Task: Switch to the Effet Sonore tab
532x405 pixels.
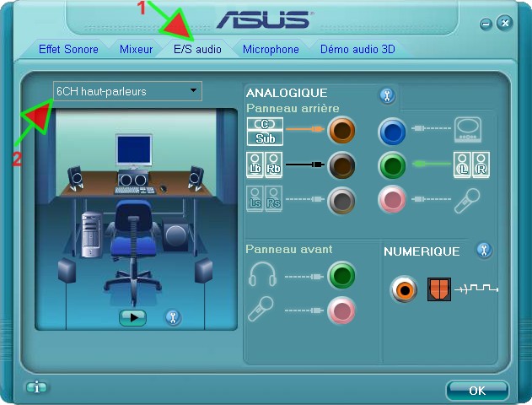Action: click(x=68, y=49)
